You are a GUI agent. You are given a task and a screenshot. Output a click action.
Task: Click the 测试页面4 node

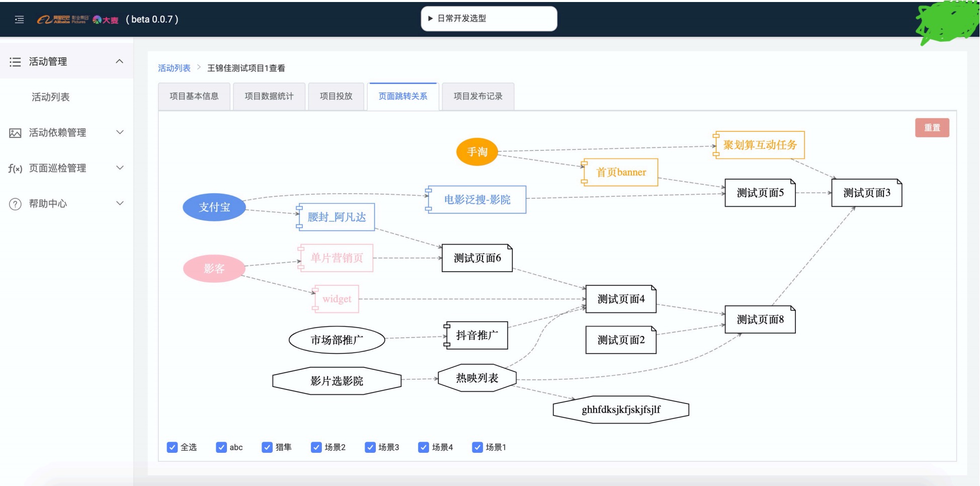pos(621,299)
